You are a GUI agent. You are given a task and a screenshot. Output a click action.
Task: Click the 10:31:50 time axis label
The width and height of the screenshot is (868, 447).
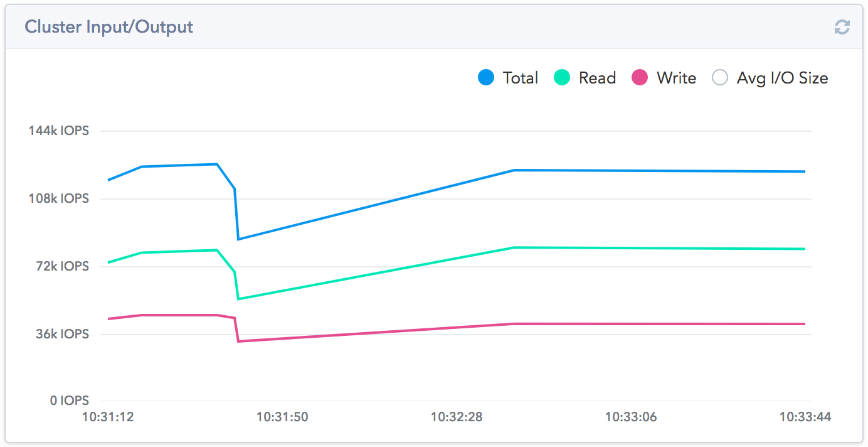(x=282, y=417)
